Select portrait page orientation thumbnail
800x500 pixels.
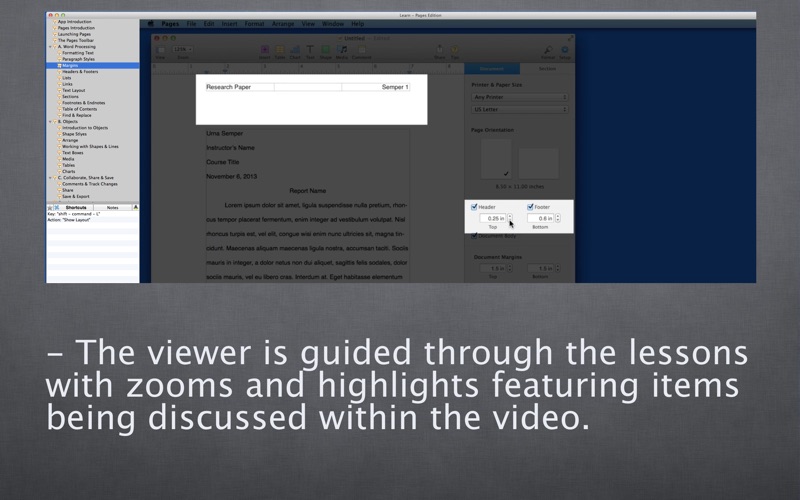pos(496,159)
